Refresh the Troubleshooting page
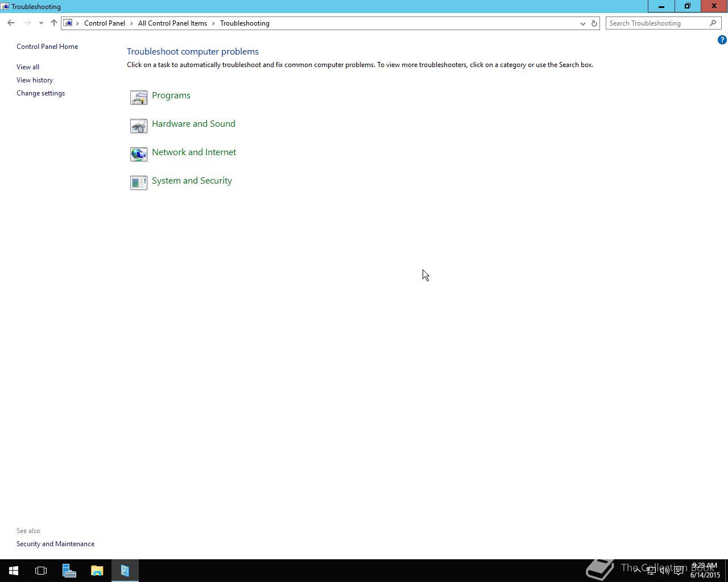Screen dimensions: 728x582 click(x=594, y=23)
